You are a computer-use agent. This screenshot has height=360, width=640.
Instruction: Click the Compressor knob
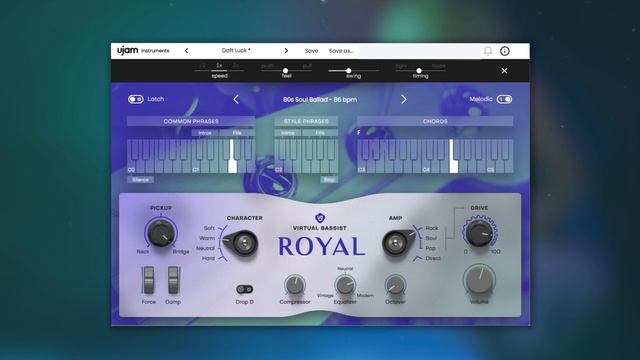(295, 285)
